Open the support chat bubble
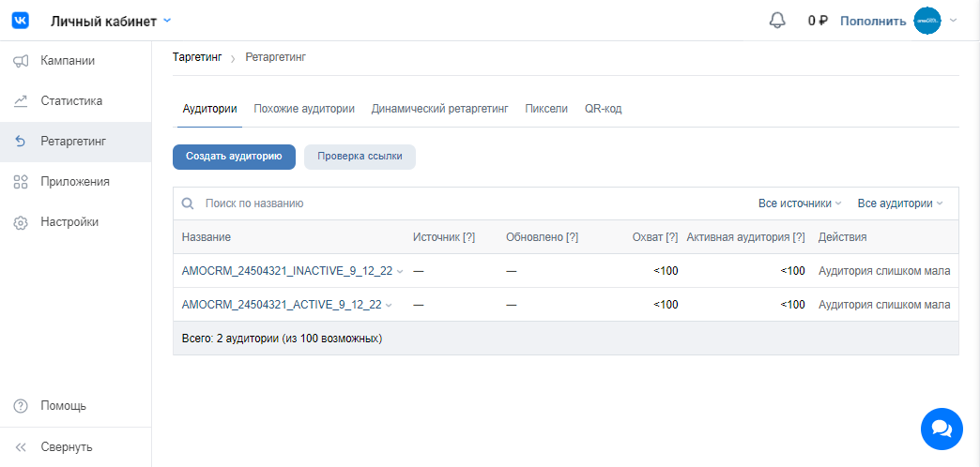980x467 pixels. point(942,429)
